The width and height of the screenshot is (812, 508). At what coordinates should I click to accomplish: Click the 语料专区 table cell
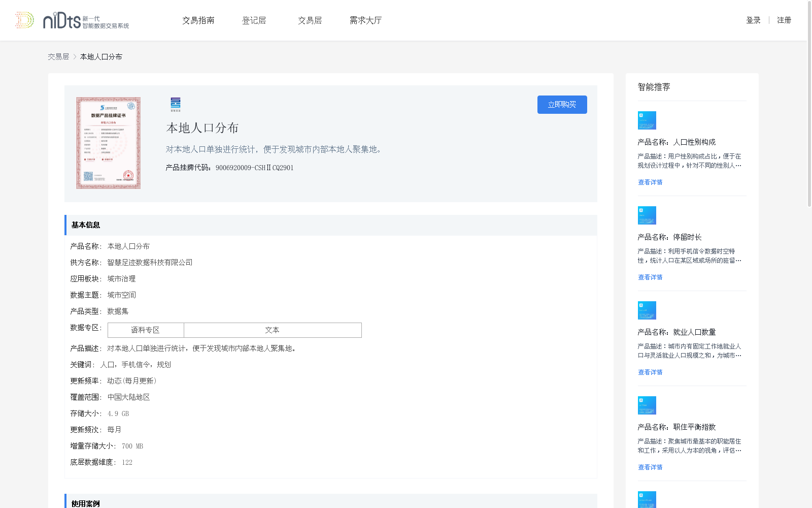[x=146, y=330]
